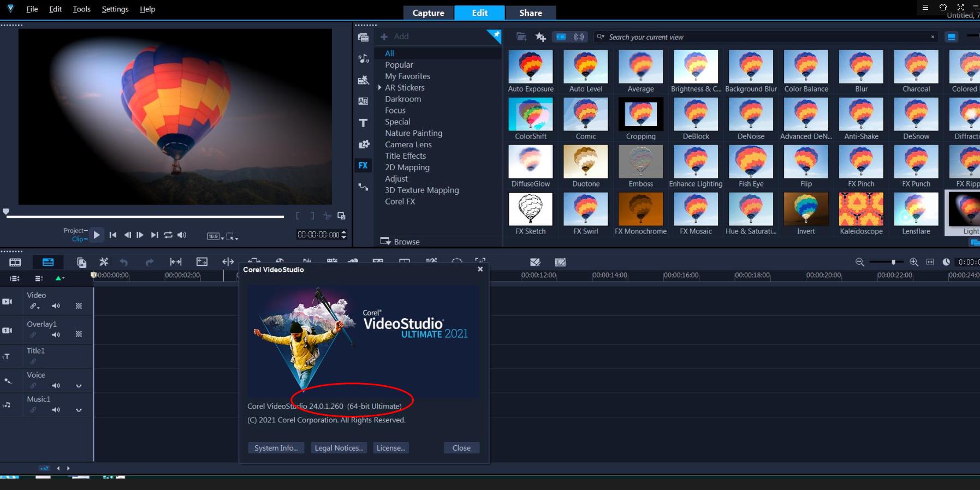The width and height of the screenshot is (980, 490).
Task: Expand the Music1 track options chevron
Action: [x=79, y=410]
